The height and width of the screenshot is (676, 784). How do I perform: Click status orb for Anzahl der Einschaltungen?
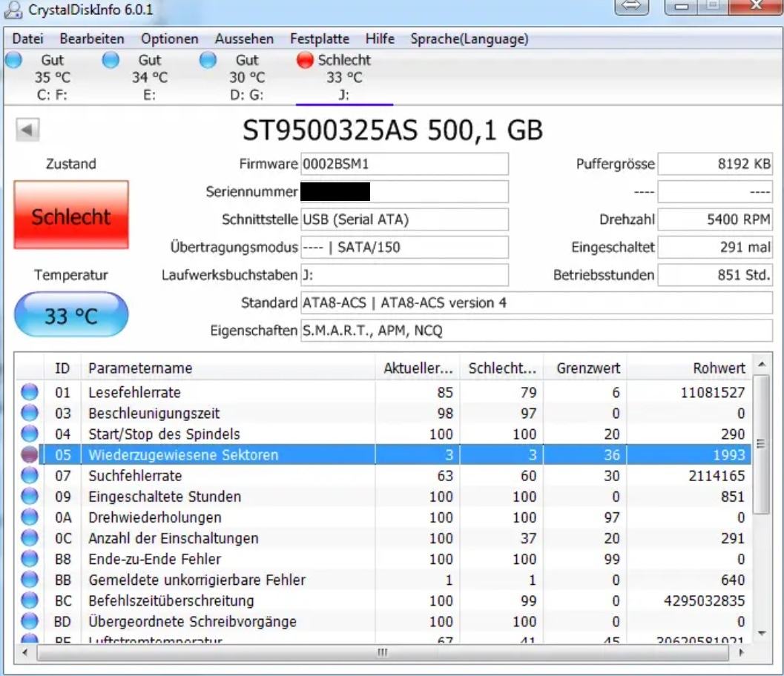(30, 538)
